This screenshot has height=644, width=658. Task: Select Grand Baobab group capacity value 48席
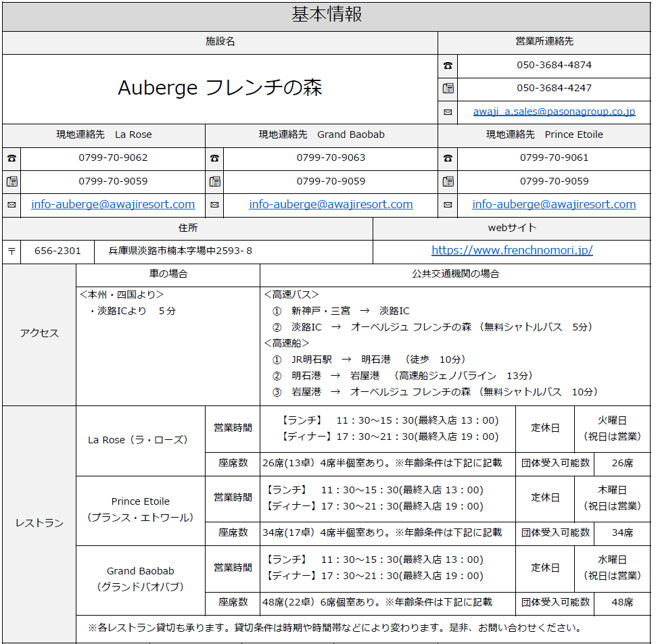[622, 603]
